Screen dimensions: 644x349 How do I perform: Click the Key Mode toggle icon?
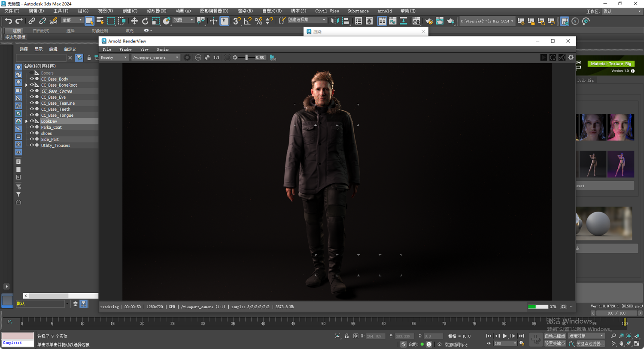pos(489,343)
